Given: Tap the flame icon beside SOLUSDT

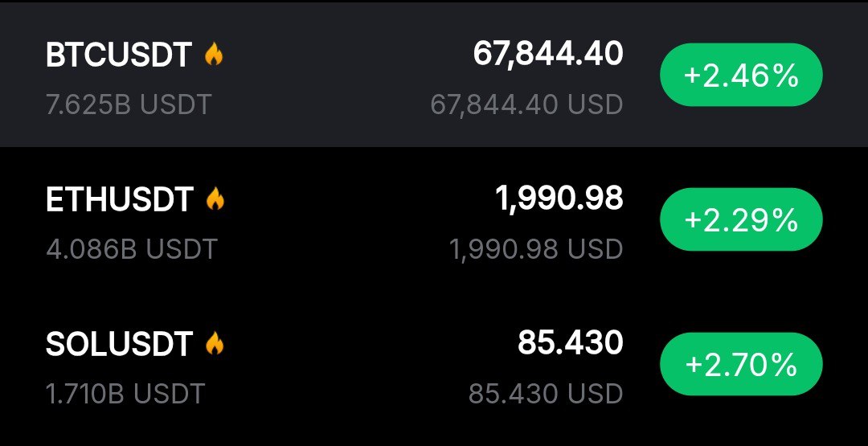Looking at the screenshot, I should pyautogui.click(x=214, y=344).
